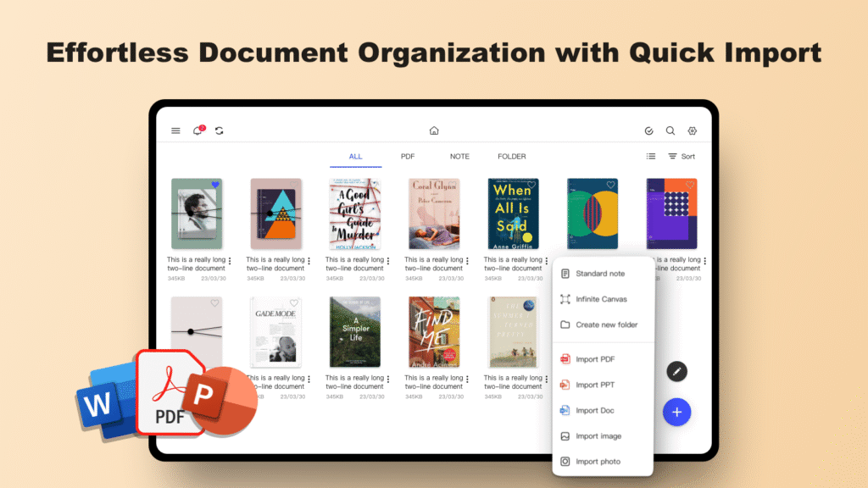Go to home with the house icon

pos(434,130)
